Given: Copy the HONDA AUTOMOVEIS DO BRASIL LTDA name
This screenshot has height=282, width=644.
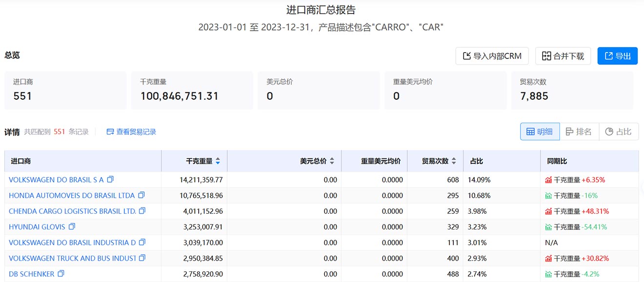Looking at the screenshot, I should [x=141, y=195].
